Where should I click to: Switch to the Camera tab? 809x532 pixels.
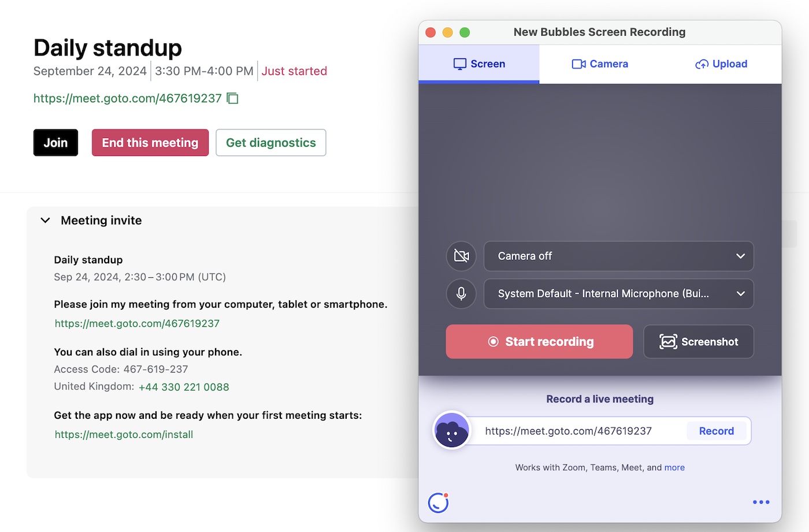tap(600, 64)
